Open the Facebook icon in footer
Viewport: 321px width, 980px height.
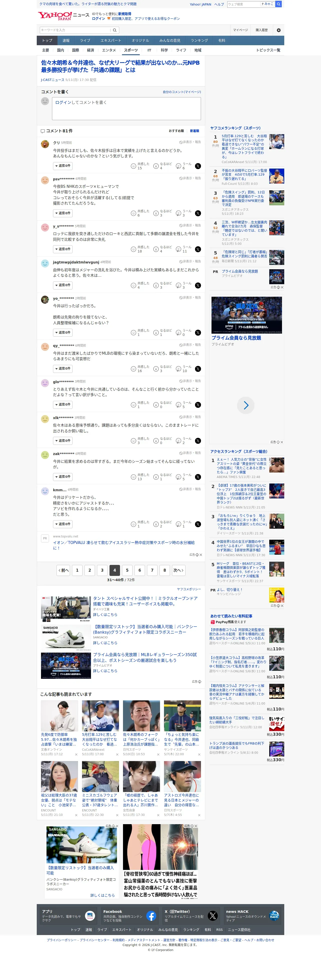pos(151,916)
